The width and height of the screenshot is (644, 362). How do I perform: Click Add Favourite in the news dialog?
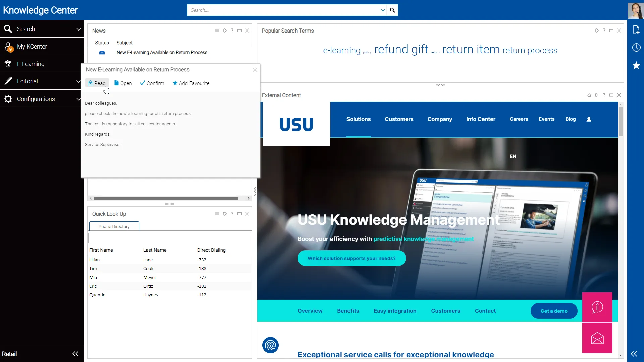[x=191, y=83]
